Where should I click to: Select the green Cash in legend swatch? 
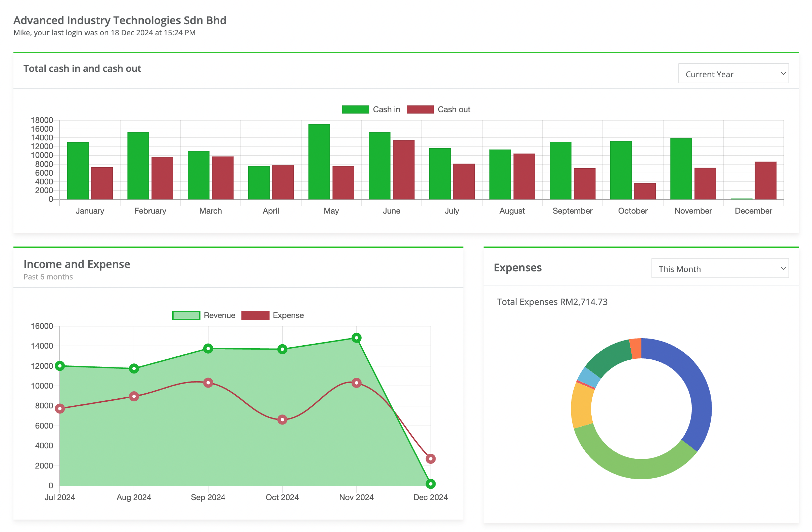tap(356, 109)
